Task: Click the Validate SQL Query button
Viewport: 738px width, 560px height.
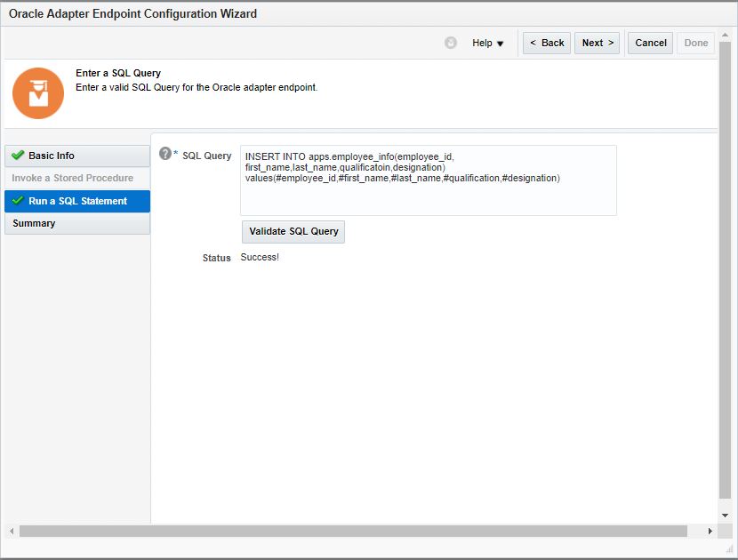Action: pyautogui.click(x=293, y=231)
